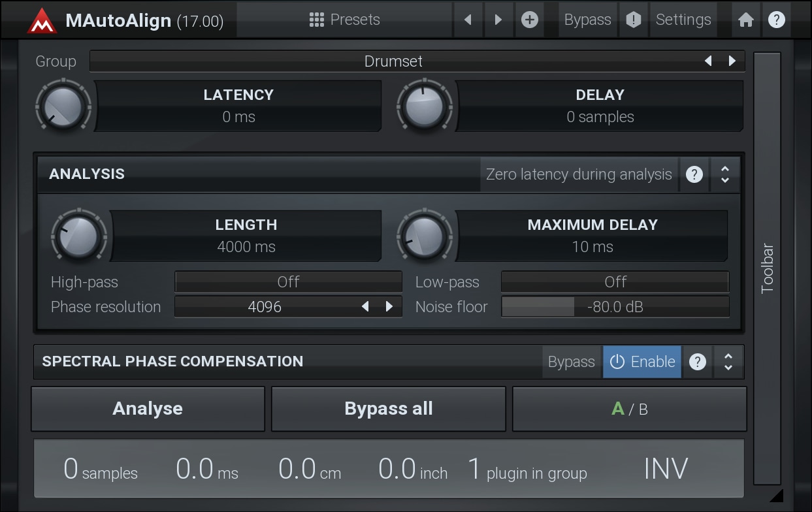Viewport: 812px width, 512px height.
Task: Select the next Group using the right arrow
Action: coord(732,61)
